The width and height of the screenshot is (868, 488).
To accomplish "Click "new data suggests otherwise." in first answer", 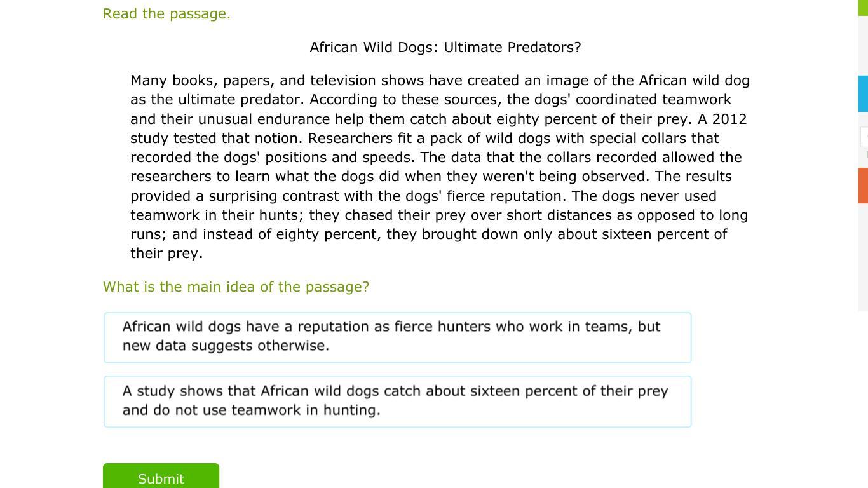I will coord(226,346).
